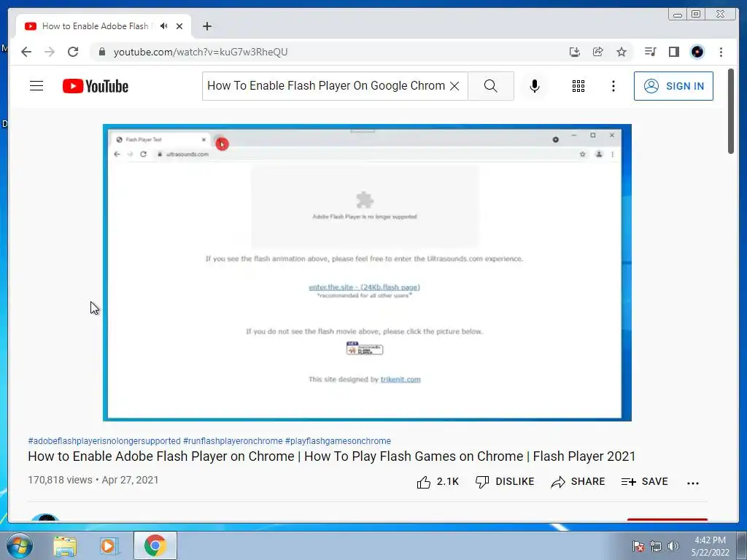Open the network tray icon

coord(656,546)
